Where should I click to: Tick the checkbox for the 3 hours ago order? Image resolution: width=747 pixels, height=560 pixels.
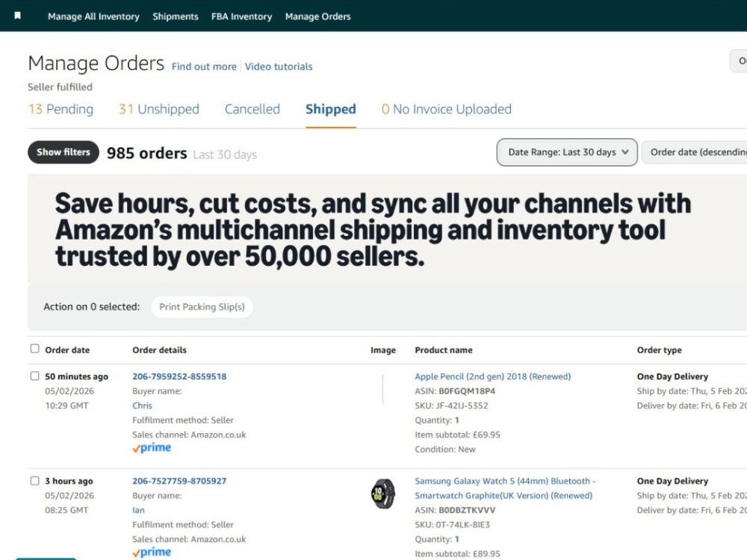35,480
